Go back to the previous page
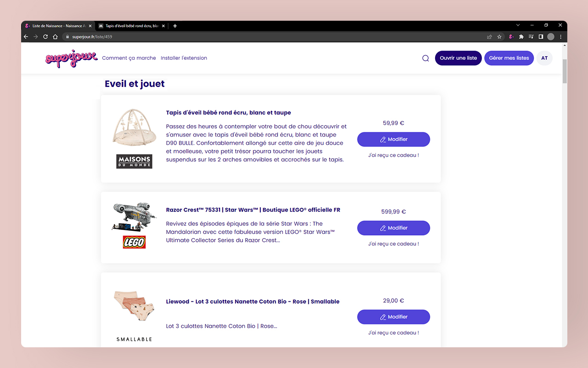The height and width of the screenshot is (368, 588). coord(26,37)
